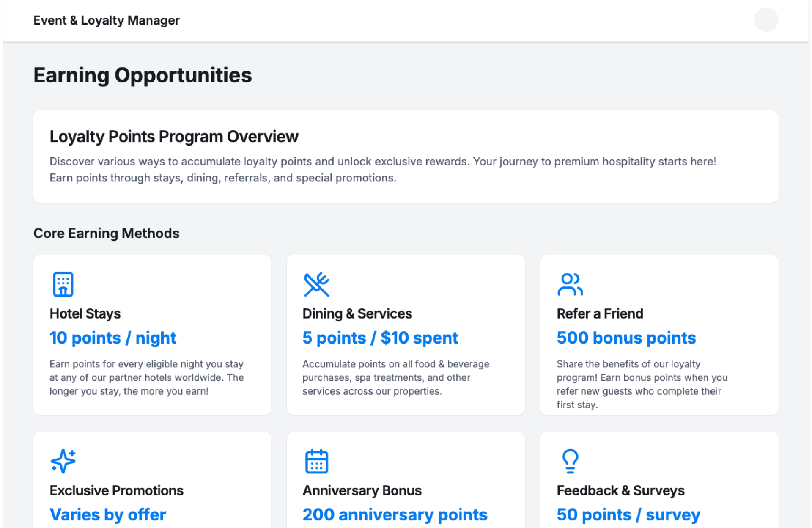Click the 500 bonus points text
Screen dimensions: 812x528
click(x=626, y=338)
